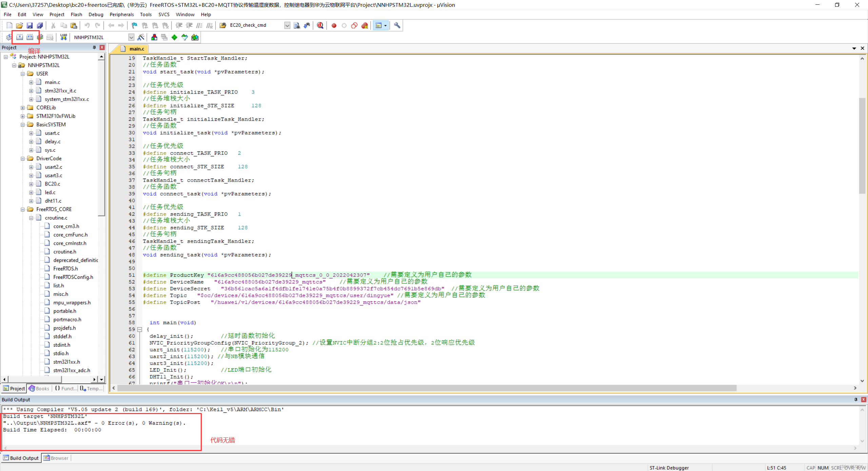Open the NNHPSTM32L target dropdown
Screen dimensions: 868x471
point(131,37)
